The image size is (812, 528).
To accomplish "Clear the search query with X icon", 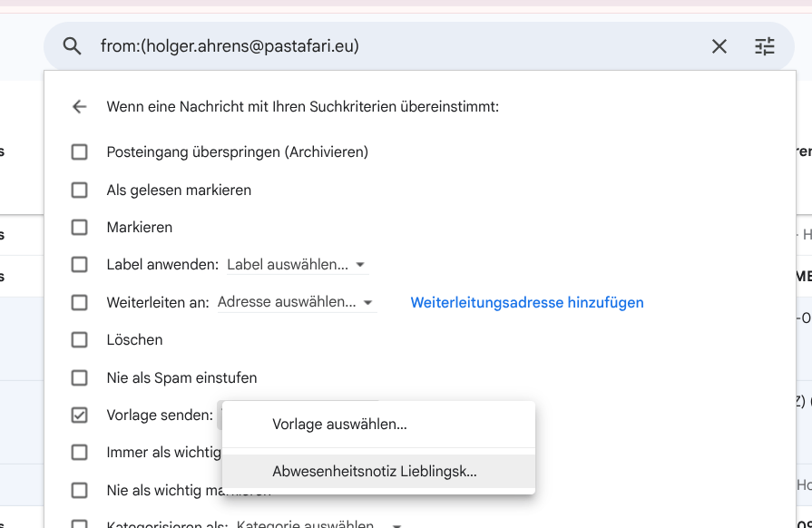I will pos(719,46).
